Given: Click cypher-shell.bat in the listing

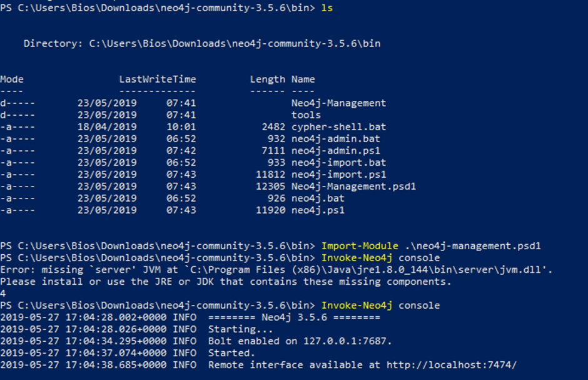Looking at the screenshot, I should pyautogui.click(x=338, y=127).
